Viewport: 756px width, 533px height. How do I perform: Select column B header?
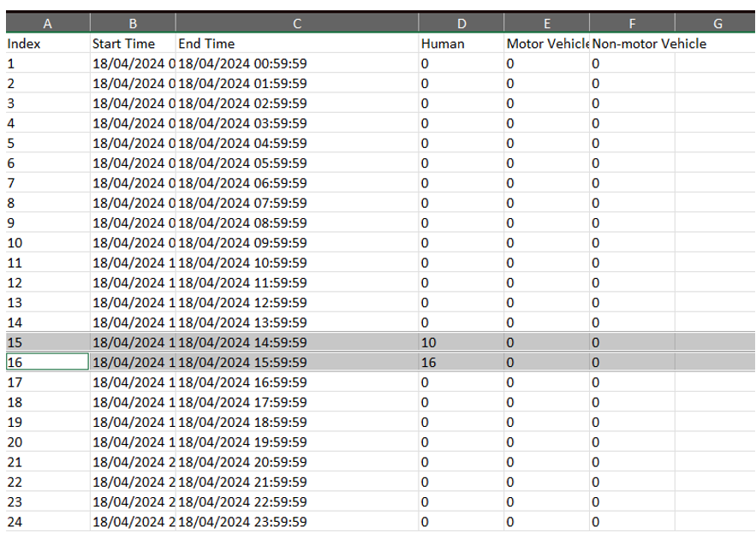(x=132, y=24)
